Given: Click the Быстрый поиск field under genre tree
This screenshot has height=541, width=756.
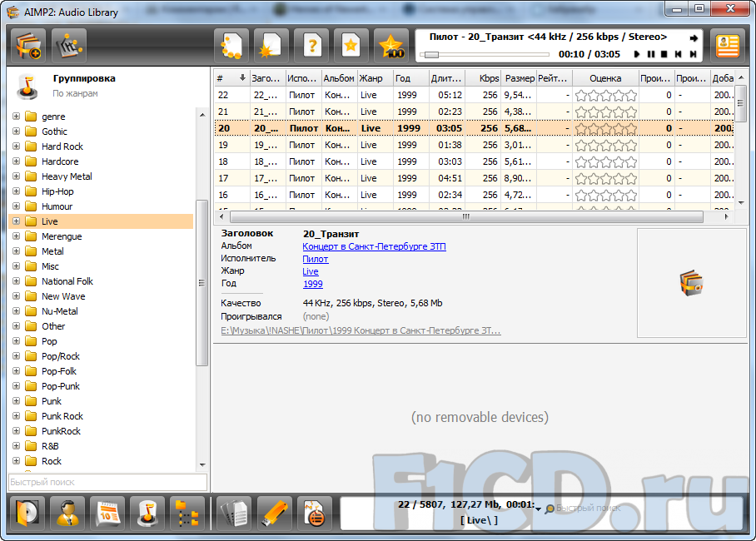Looking at the screenshot, I should [108, 482].
